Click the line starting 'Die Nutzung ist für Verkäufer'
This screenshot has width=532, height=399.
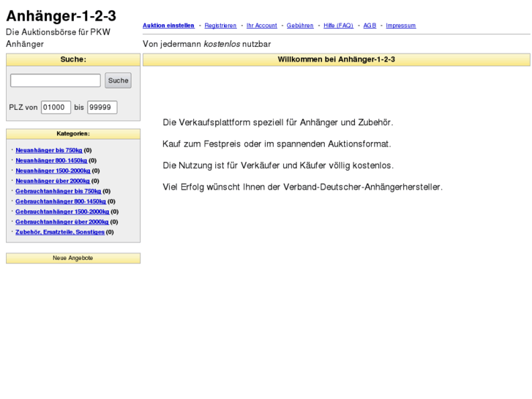[278, 165]
